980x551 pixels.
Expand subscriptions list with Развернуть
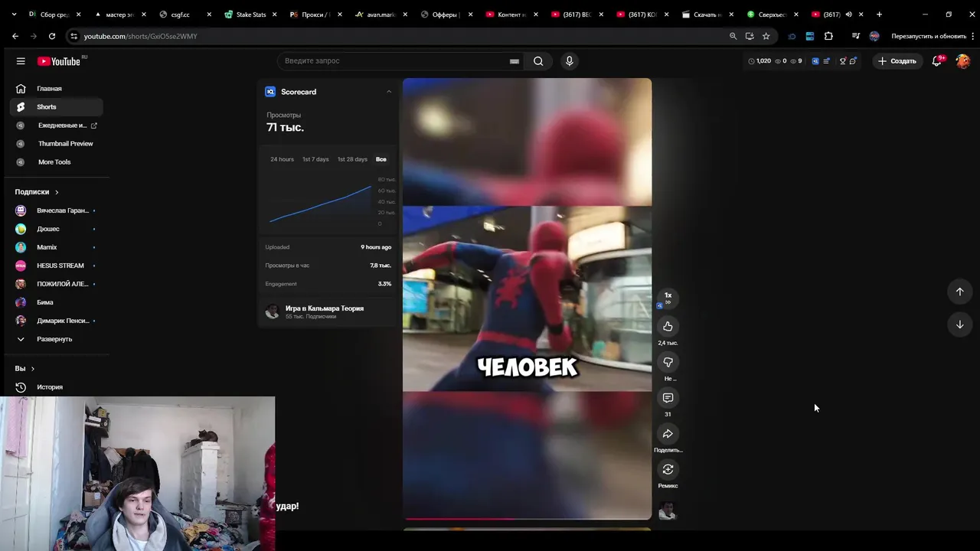pos(57,339)
